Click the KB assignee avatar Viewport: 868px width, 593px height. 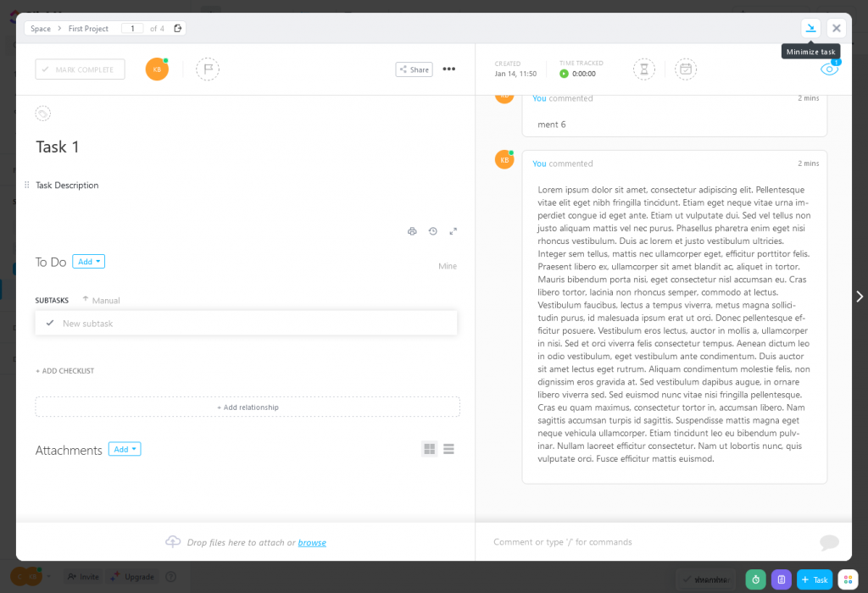coord(157,69)
